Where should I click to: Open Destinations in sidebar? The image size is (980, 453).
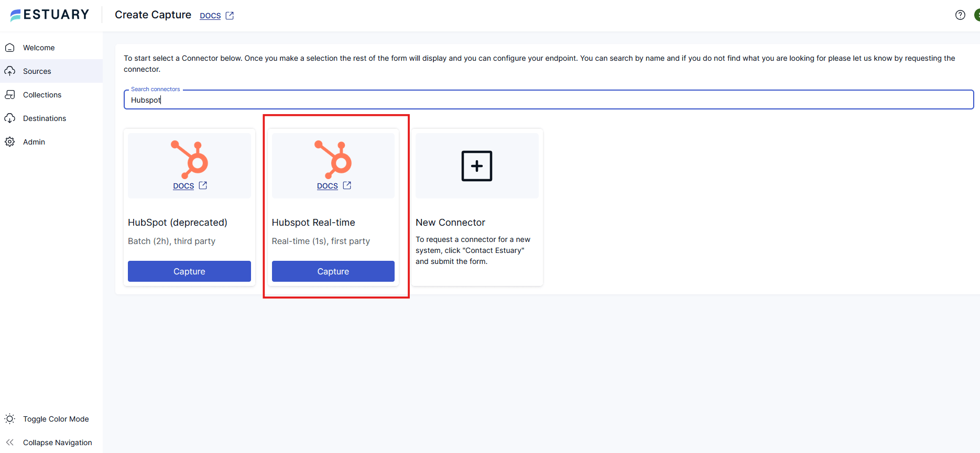51,118
